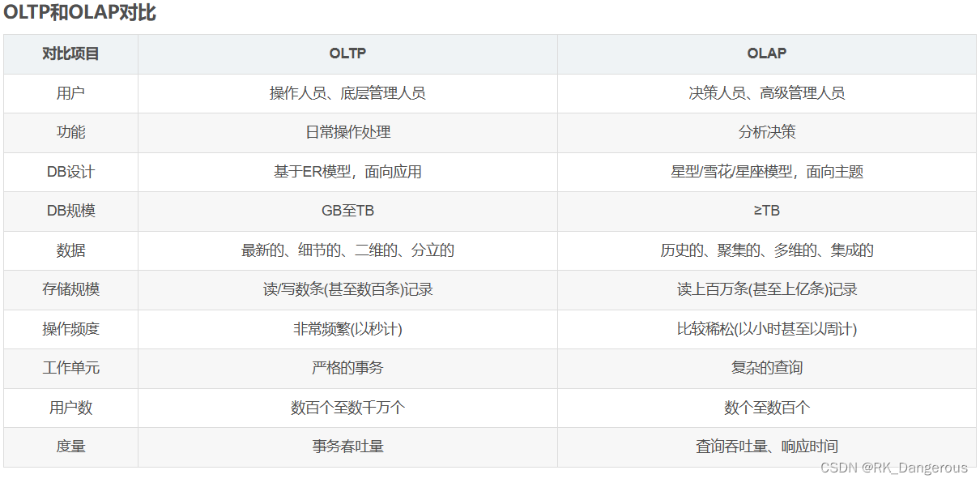Screen dimensions: 980x483
Task: Click the cell '操作人员、底层管理人员'
Action: 347,93
